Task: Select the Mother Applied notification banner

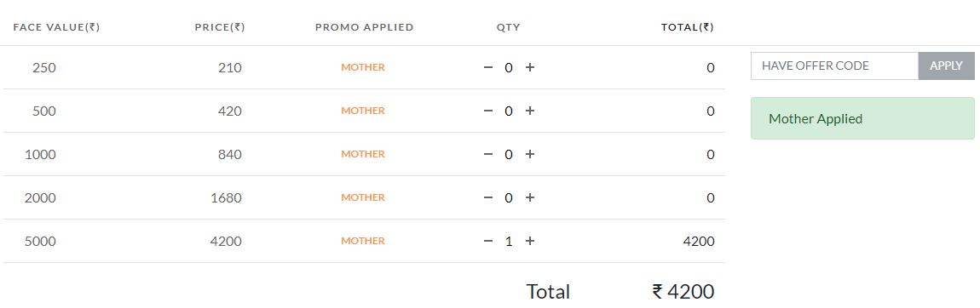Action: point(862,118)
